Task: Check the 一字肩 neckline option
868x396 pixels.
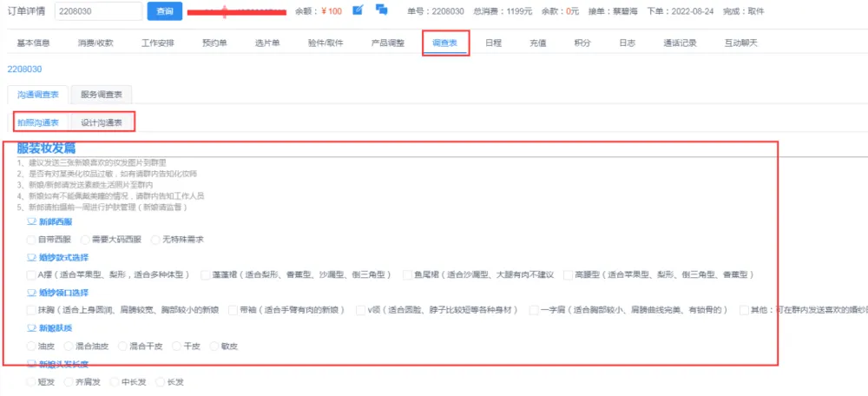Action: 535,309
